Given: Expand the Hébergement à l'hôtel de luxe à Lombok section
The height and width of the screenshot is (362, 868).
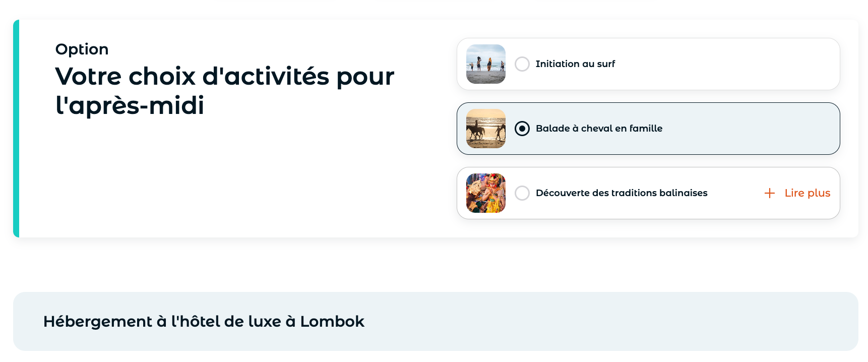Looking at the screenshot, I should [x=436, y=321].
